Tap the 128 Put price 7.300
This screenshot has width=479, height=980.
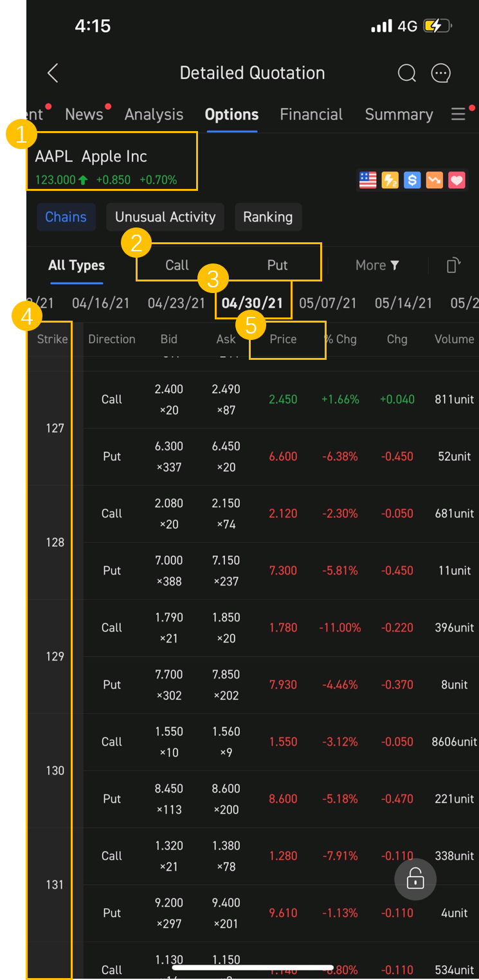click(x=284, y=571)
